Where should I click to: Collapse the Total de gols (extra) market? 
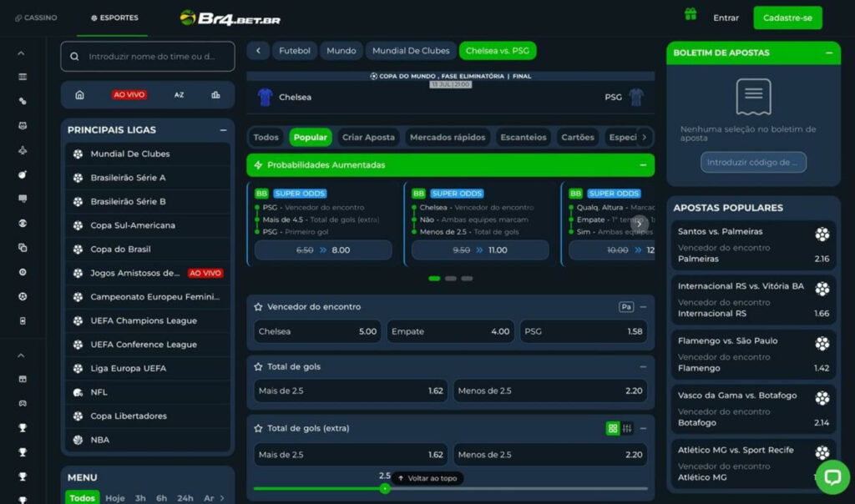[x=643, y=428]
